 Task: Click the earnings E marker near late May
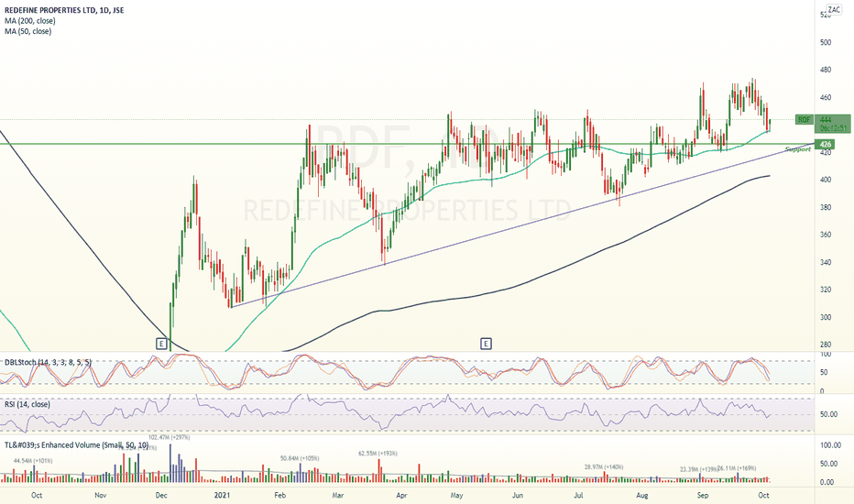click(486, 344)
